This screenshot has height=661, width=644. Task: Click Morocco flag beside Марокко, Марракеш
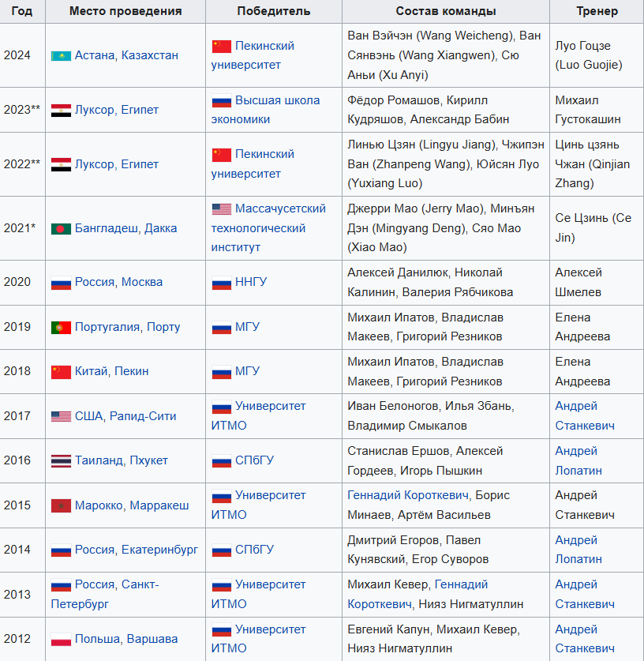pos(61,505)
